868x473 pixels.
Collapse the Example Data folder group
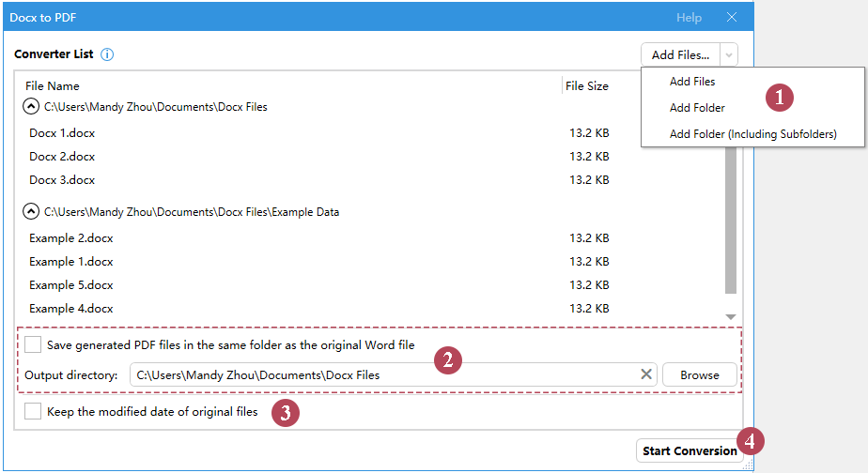pyautogui.click(x=32, y=212)
